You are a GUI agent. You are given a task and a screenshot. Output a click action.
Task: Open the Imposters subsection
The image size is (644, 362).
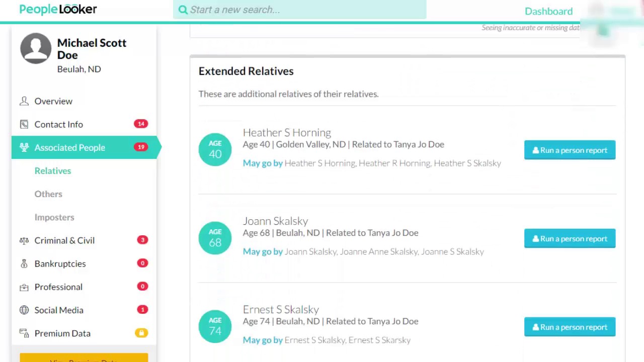pyautogui.click(x=54, y=217)
